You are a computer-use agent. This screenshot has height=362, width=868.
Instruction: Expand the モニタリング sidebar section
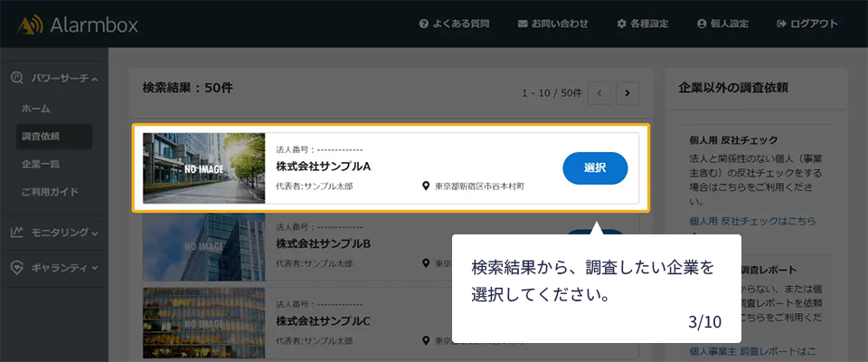click(x=54, y=233)
